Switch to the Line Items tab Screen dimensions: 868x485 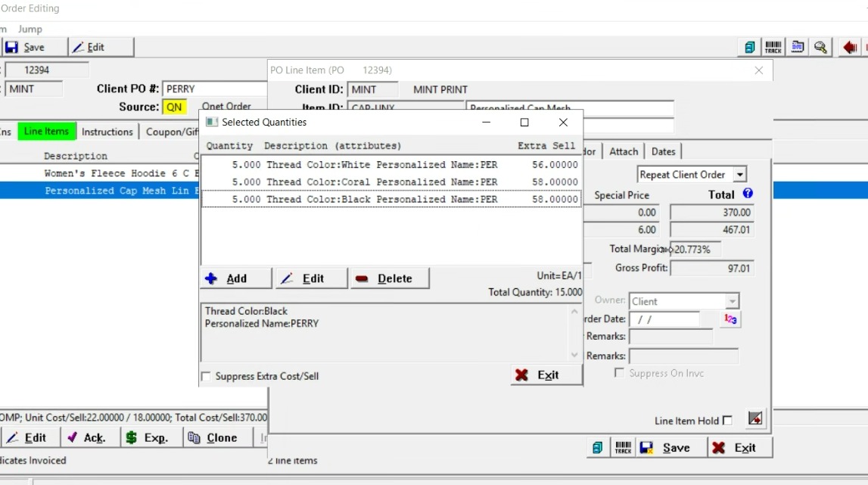(46, 131)
